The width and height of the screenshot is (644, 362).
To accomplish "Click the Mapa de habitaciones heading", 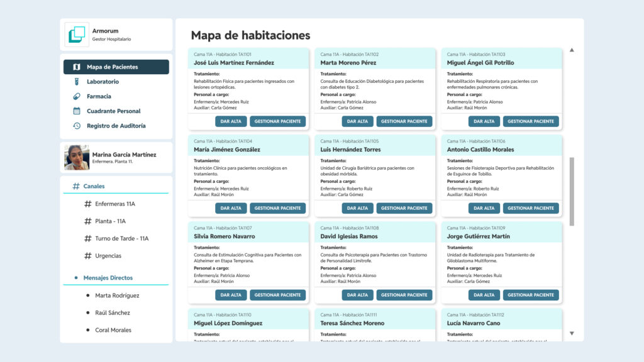I will coord(250,35).
